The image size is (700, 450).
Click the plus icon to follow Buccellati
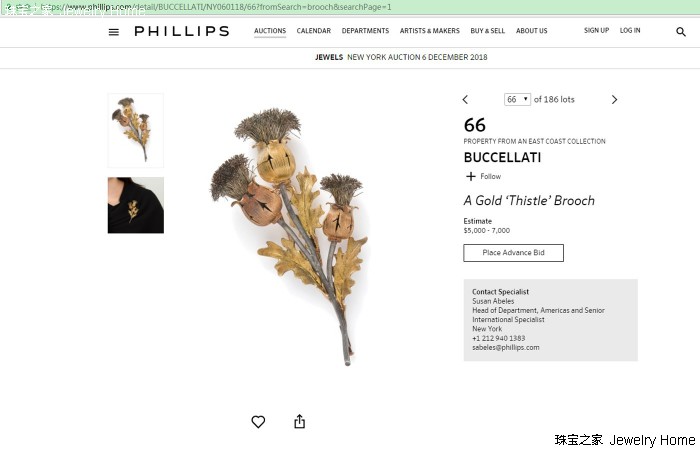tap(471, 176)
